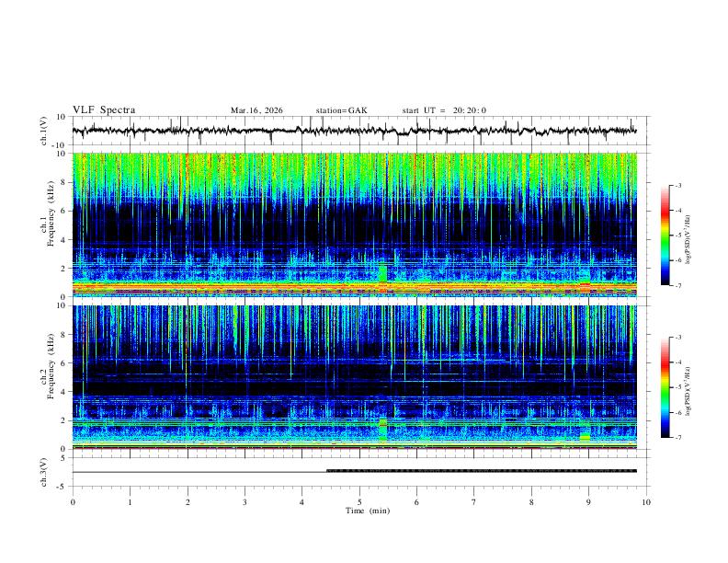The image size is (728, 563).
Task: Click time axis tick label "10"
Action: point(646,502)
